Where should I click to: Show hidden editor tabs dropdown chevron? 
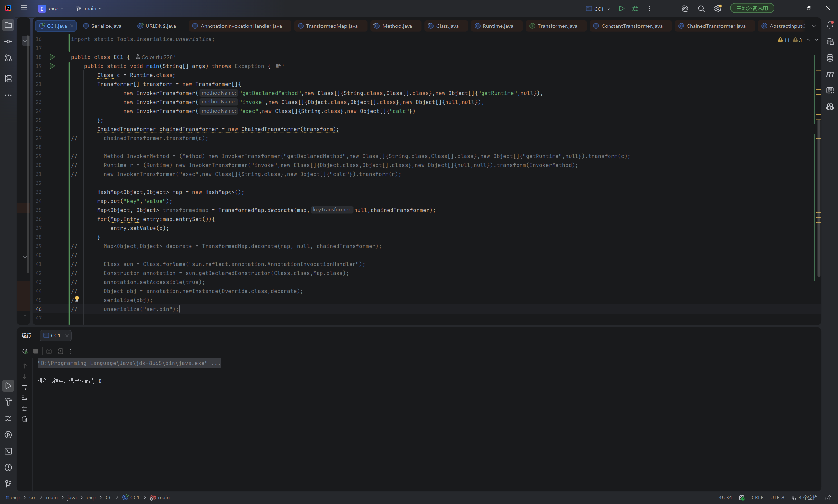click(x=814, y=26)
